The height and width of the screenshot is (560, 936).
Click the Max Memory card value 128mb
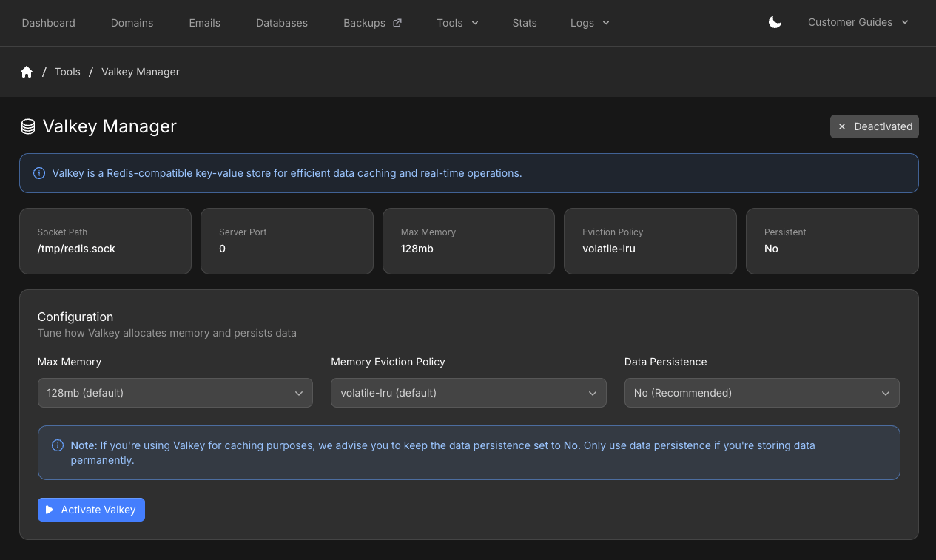point(417,249)
